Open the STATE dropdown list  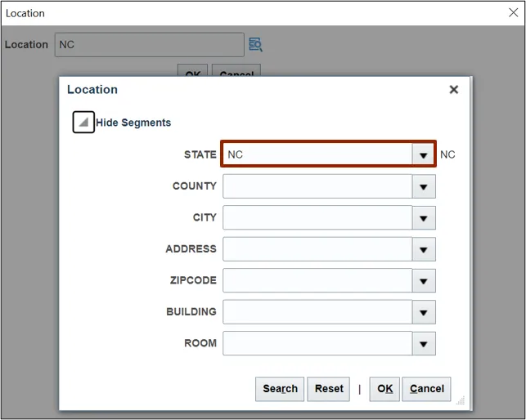tap(423, 154)
